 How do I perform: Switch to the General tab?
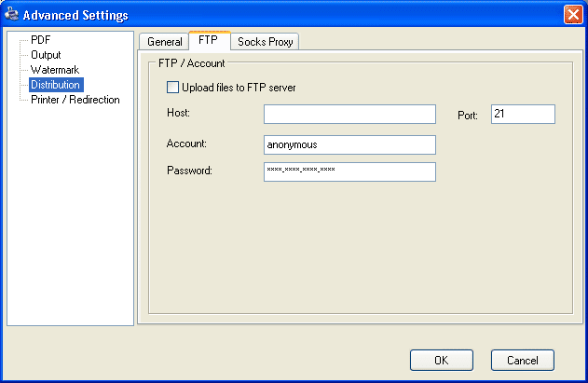point(164,42)
